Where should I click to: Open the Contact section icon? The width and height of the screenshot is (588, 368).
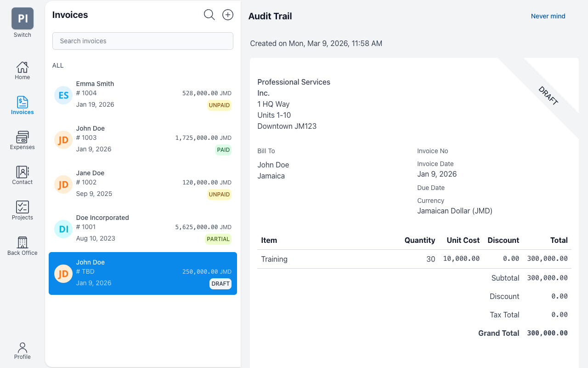22,175
